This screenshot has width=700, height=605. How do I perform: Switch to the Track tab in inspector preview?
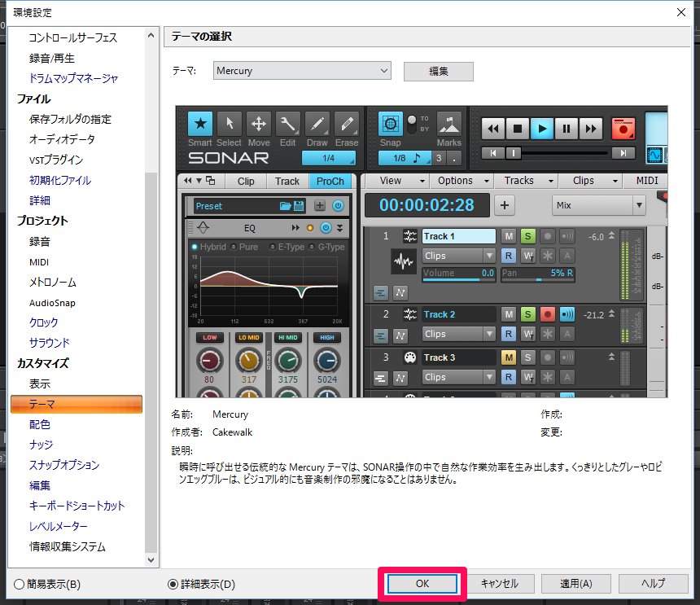(x=287, y=181)
